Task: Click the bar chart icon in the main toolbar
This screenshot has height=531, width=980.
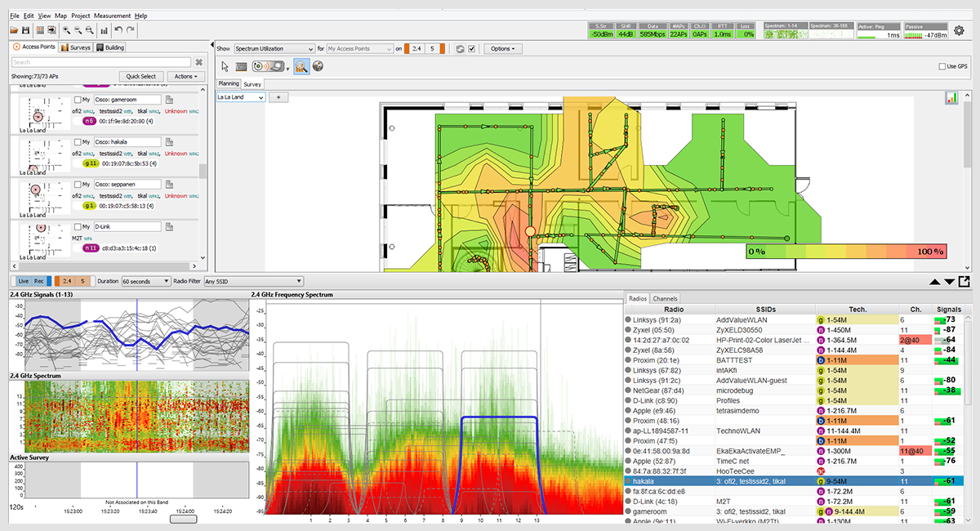Action: [104, 30]
